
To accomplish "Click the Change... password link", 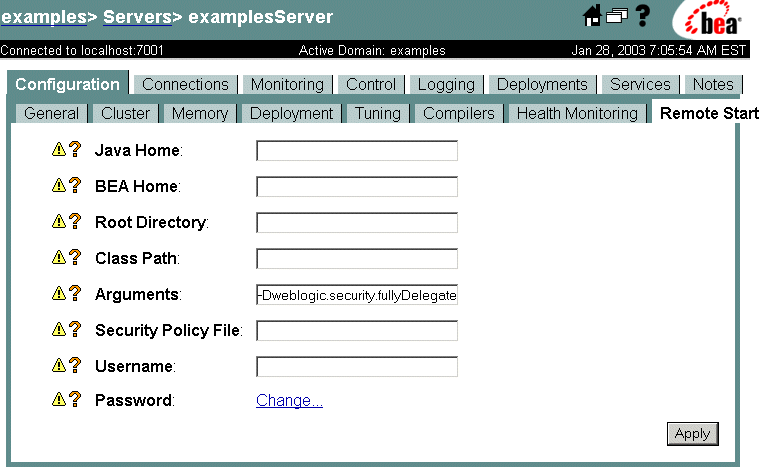I will [289, 400].
